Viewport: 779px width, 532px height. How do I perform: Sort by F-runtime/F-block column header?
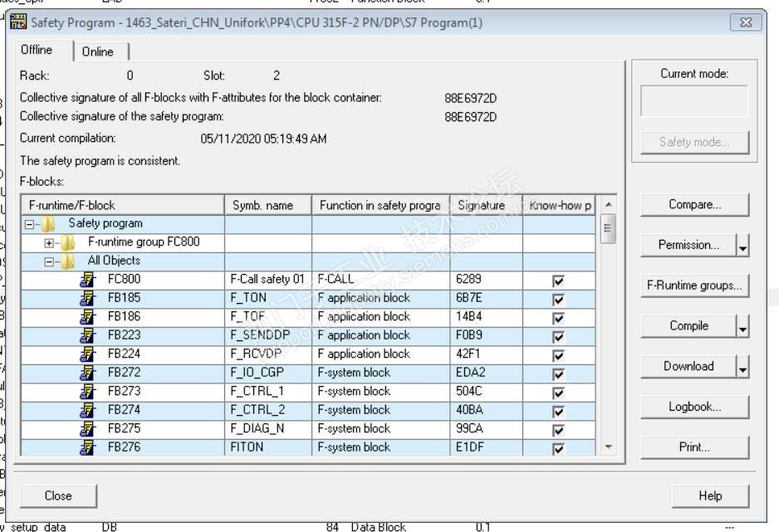click(123, 205)
